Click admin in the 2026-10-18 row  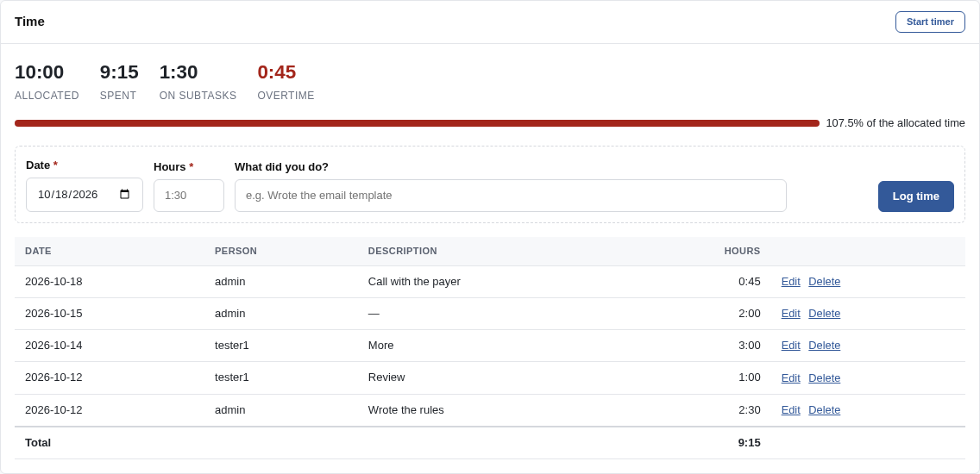(x=230, y=282)
